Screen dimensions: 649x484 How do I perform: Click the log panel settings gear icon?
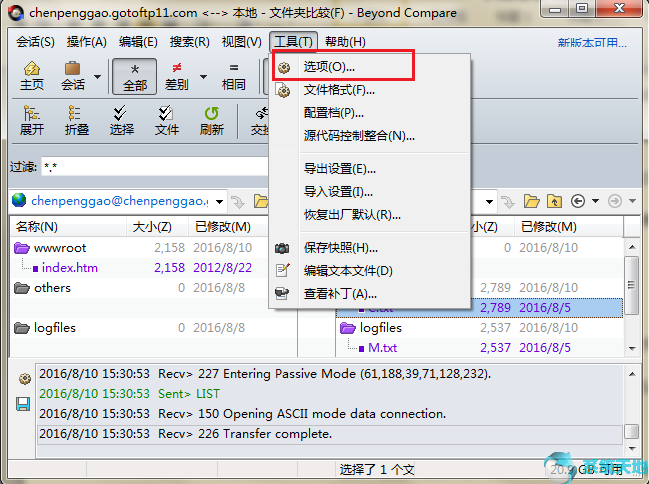pyautogui.click(x=25, y=378)
